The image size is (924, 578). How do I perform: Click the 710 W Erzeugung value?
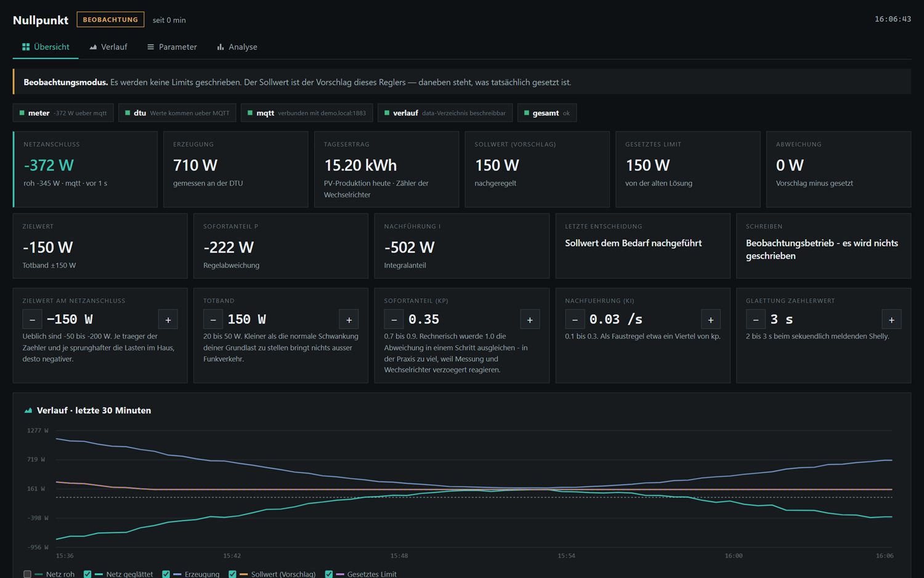click(x=195, y=165)
